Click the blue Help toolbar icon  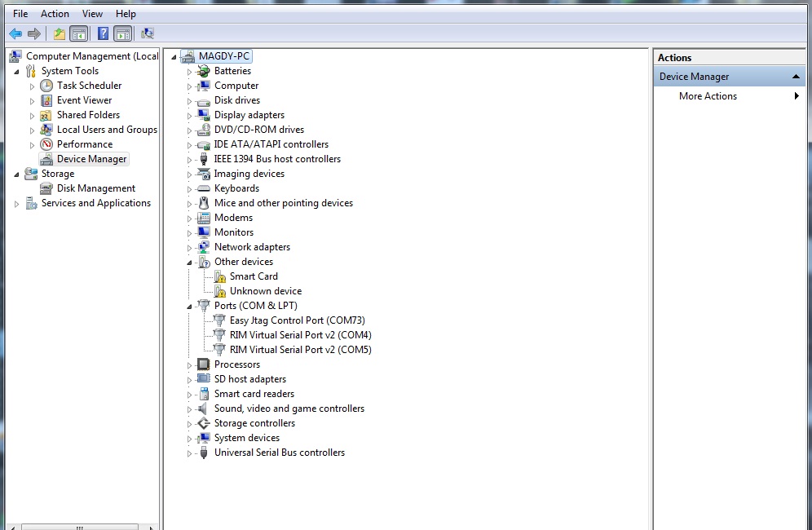click(x=103, y=34)
